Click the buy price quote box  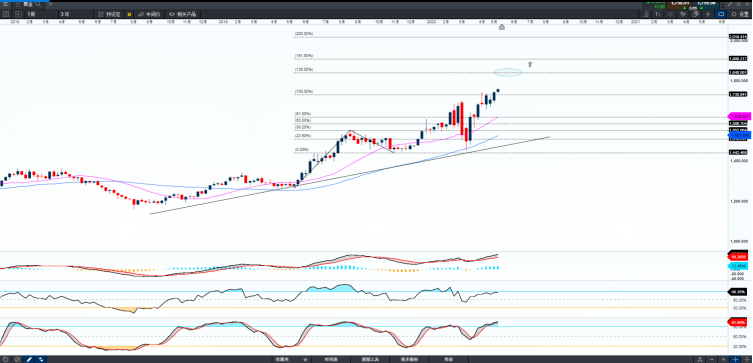[706, 5]
